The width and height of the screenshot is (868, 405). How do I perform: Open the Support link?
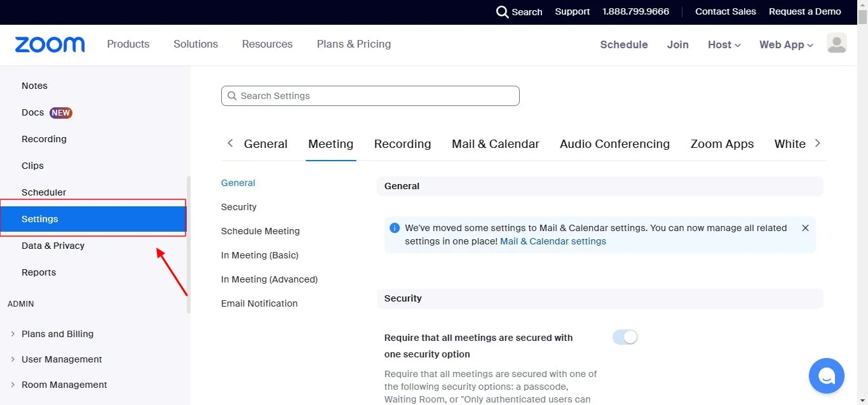point(573,11)
